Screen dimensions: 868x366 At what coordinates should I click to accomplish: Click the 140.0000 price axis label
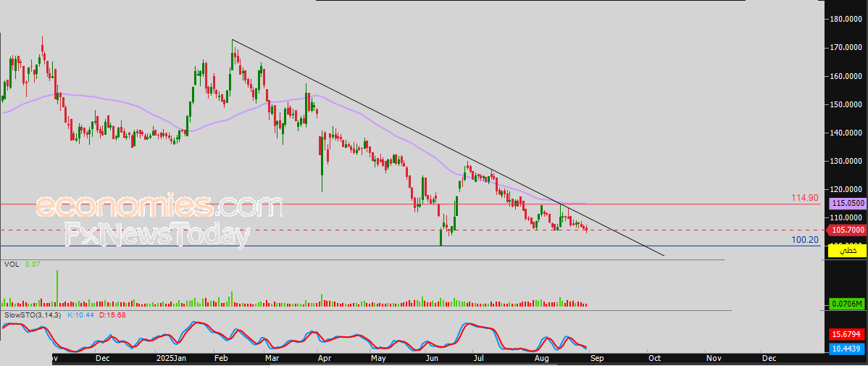pyautogui.click(x=846, y=133)
